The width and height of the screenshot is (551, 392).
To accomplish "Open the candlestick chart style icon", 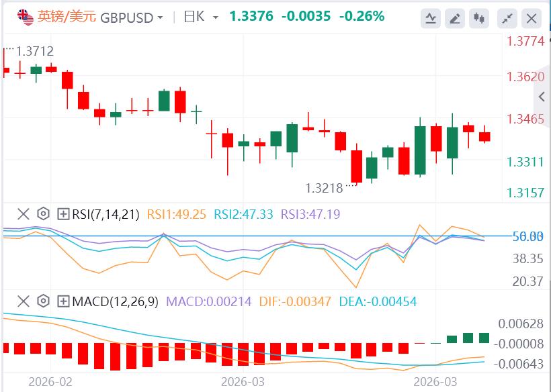I will (479, 17).
